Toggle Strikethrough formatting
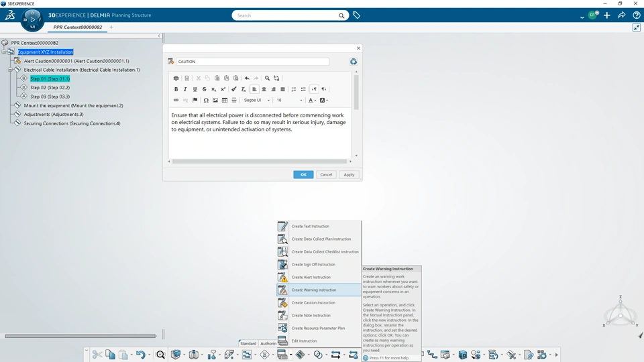 tap(204, 89)
